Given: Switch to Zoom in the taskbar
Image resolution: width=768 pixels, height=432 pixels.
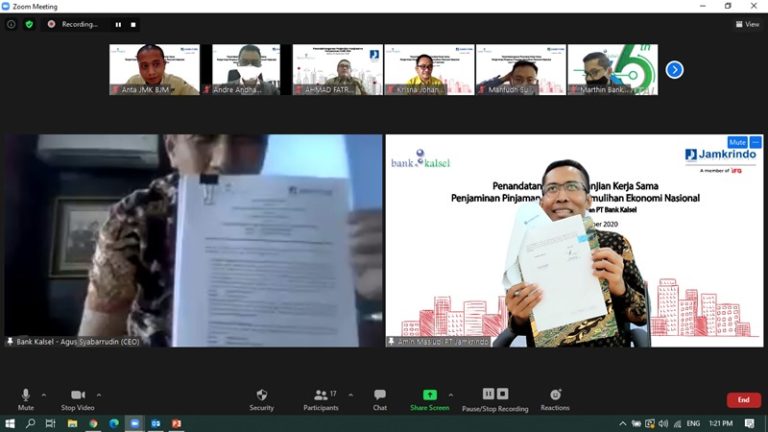Looking at the screenshot, I should pos(135,424).
